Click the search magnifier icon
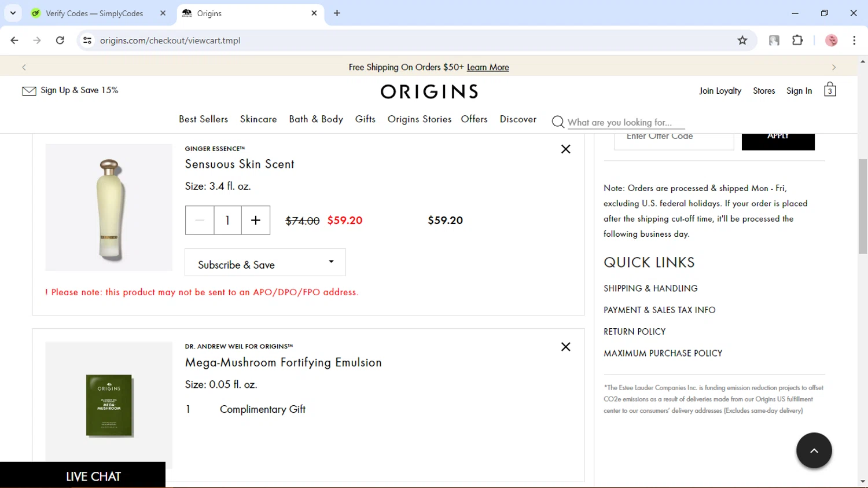Viewport: 868px width, 488px height. [x=558, y=122]
